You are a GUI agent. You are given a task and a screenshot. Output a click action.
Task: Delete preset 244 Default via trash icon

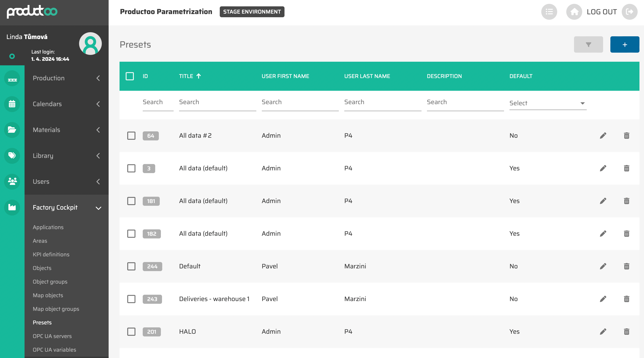(626, 266)
